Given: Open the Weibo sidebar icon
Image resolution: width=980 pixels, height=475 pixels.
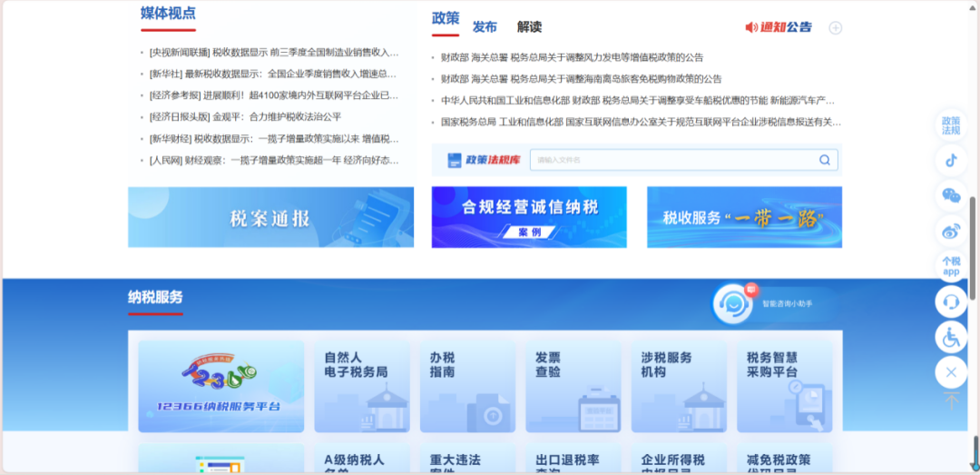Looking at the screenshot, I should pyautogui.click(x=951, y=231).
